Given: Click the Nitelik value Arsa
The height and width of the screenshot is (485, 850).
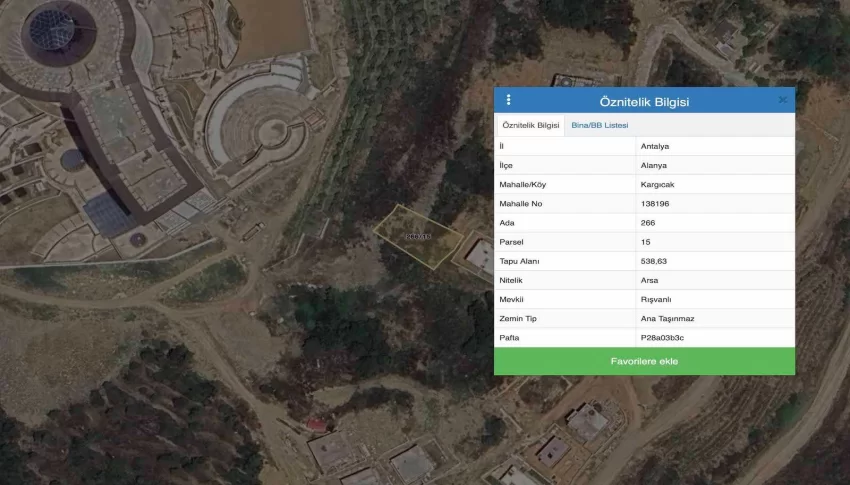Looking at the screenshot, I should (x=649, y=280).
